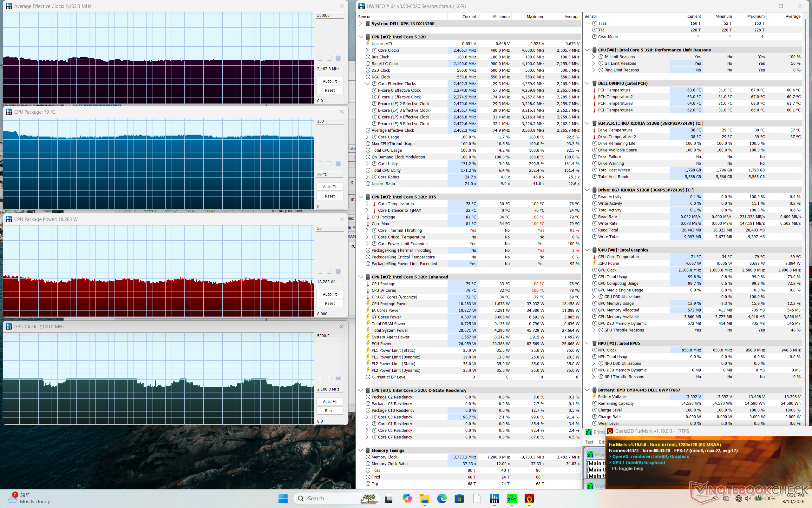Expand the Core Clocks row
Image resolution: width=812 pixels, height=508 pixels.
coord(367,50)
